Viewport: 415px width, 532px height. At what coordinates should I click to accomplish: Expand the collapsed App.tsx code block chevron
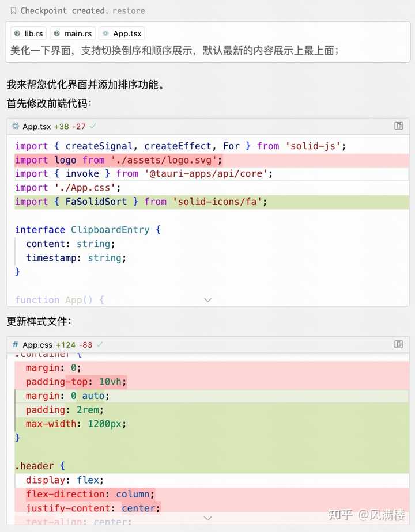tap(207, 300)
